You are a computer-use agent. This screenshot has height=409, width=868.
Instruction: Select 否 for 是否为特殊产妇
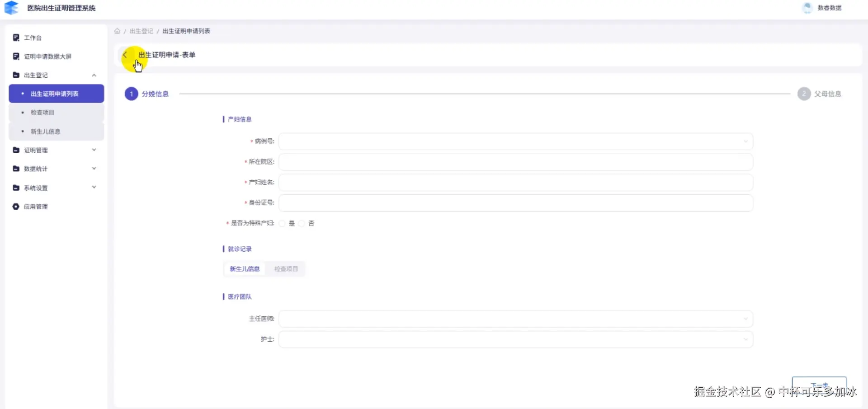[302, 223]
